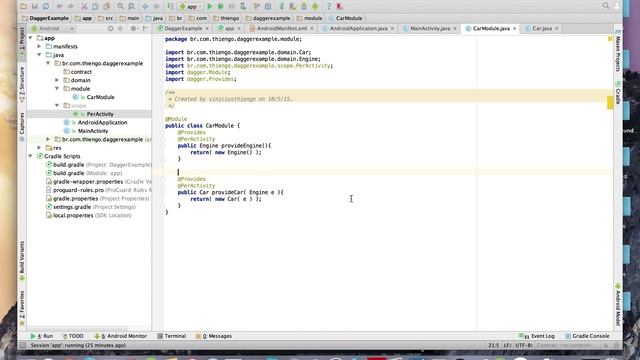This screenshot has width=640, height=360.
Task: Toggle the Captures side panel
Action: pyautogui.click(x=22, y=127)
